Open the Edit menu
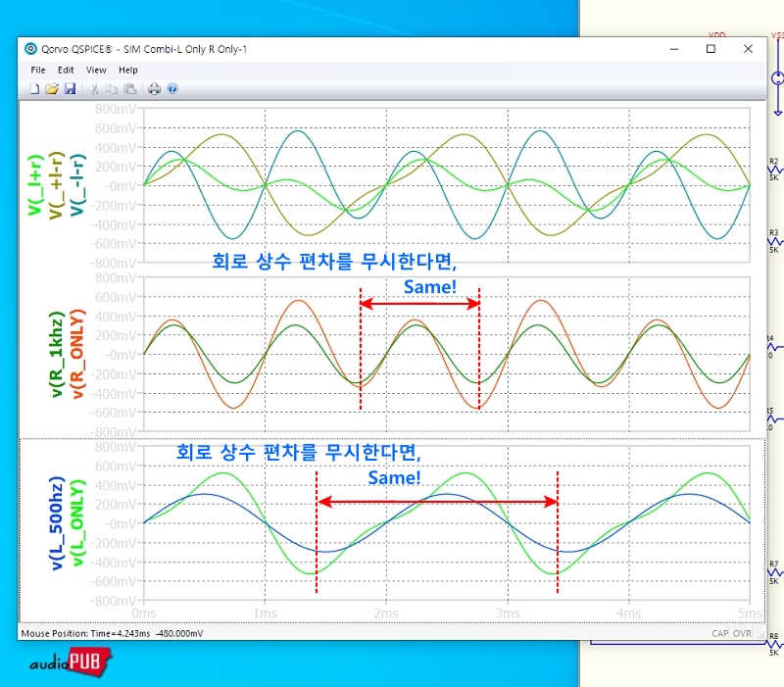 tap(66, 71)
